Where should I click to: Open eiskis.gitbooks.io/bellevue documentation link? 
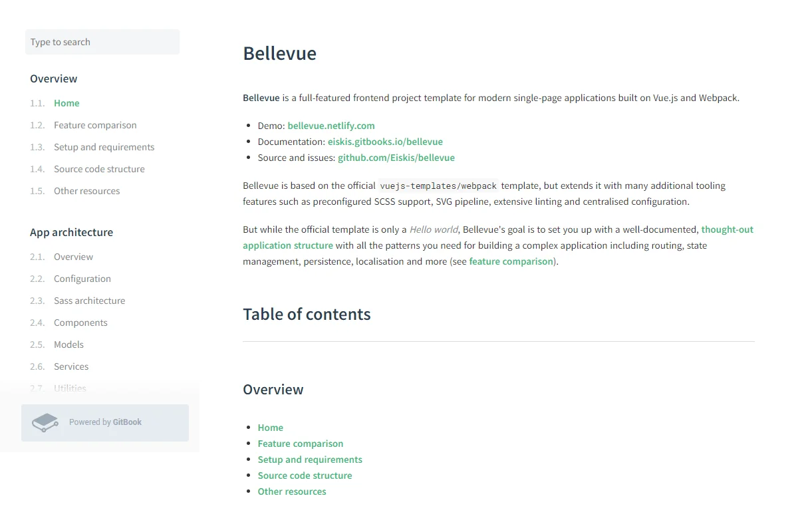[385, 142]
